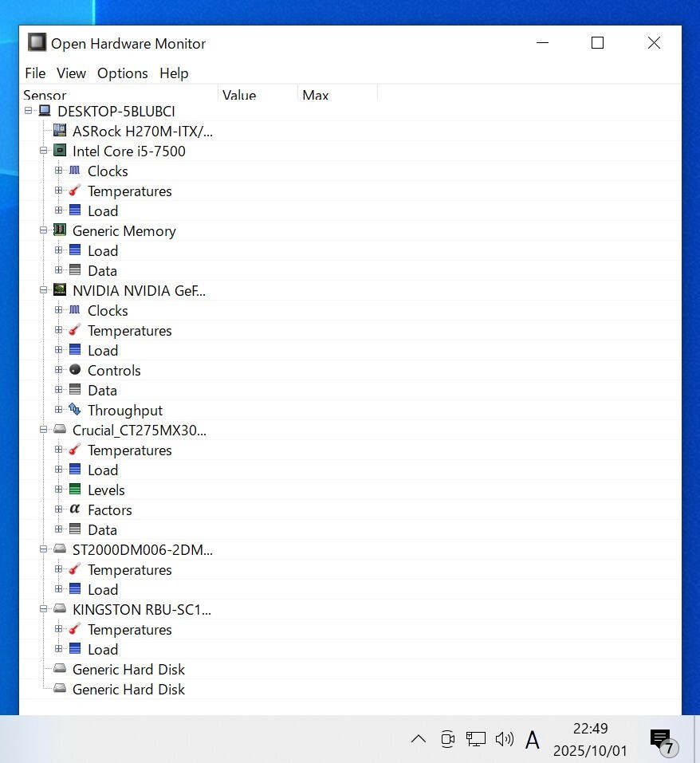Select the computer icon beside DESKTOP-5BLUBCI
Image resolution: width=700 pixels, height=763 pixels.
pos(45,111)
